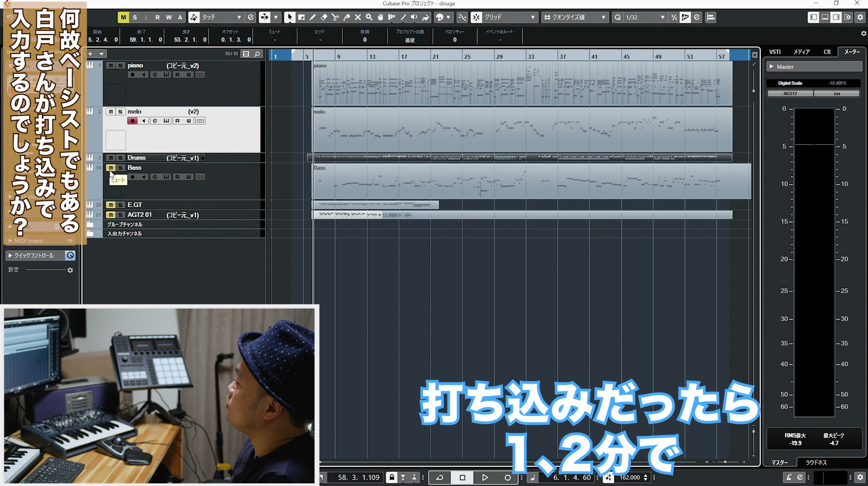
Task: Switch to the VSTi tab
Action: pos(775,52)
